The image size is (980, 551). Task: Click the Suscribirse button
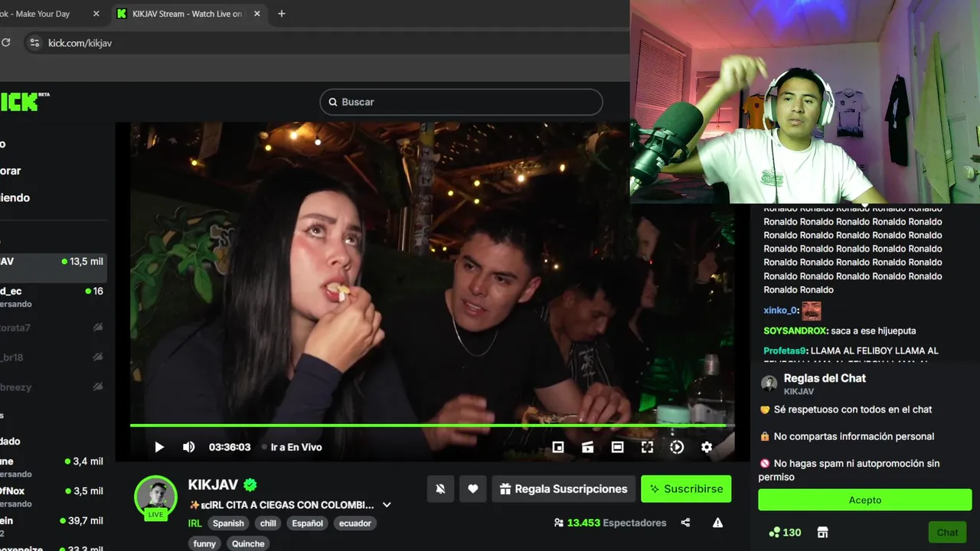(x=686, y=489)
